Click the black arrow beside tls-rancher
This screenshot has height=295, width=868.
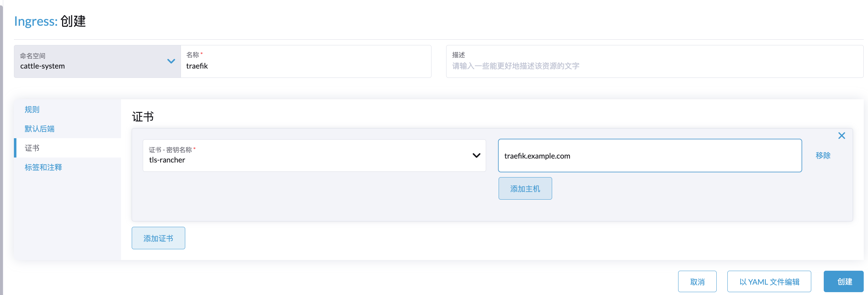click(x=476, y=155)
